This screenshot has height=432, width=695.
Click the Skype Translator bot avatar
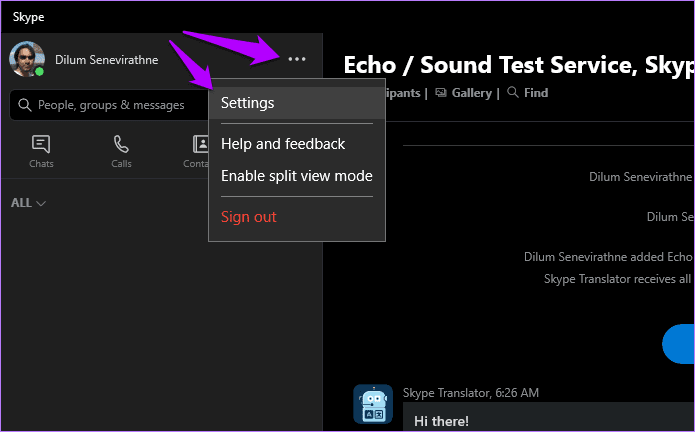click(373, 404)
